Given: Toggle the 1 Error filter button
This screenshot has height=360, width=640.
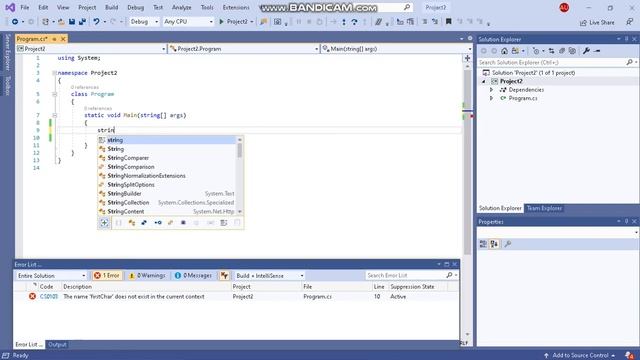Looking at the screenshot, I should [x=107, y=276].
